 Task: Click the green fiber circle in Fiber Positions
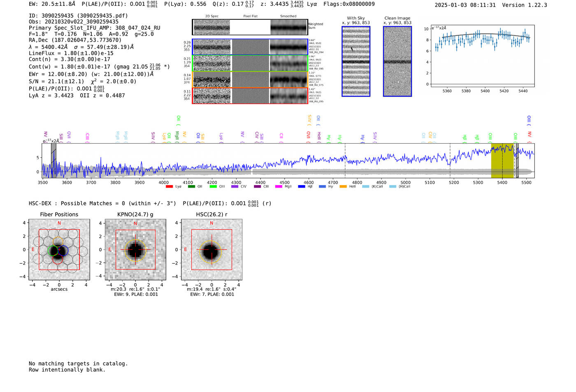[x=53, y=250]
